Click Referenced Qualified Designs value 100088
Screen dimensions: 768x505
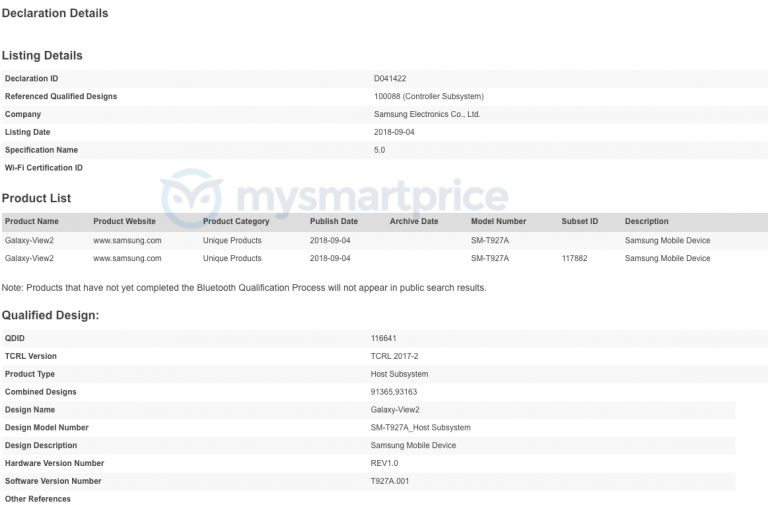click(427, 97)
